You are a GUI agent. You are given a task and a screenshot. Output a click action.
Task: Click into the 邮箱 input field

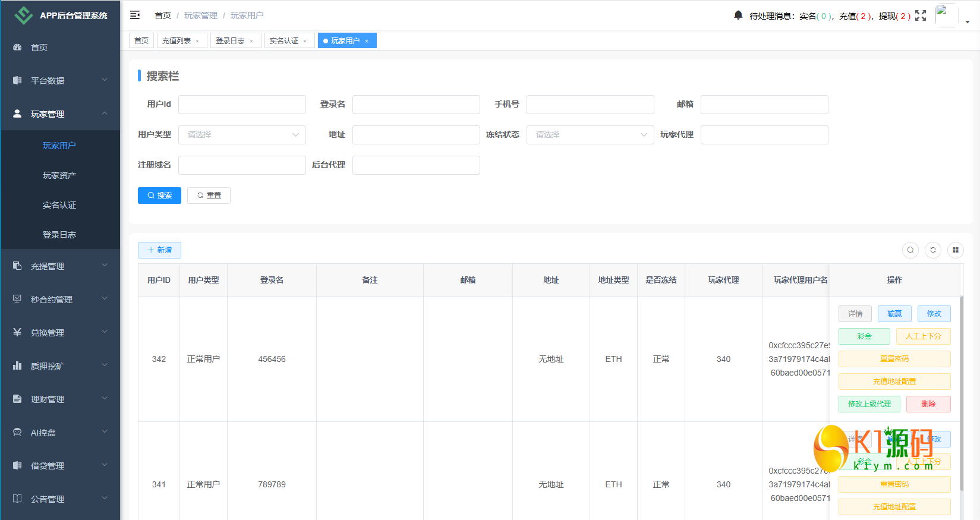tap(764, 105)
